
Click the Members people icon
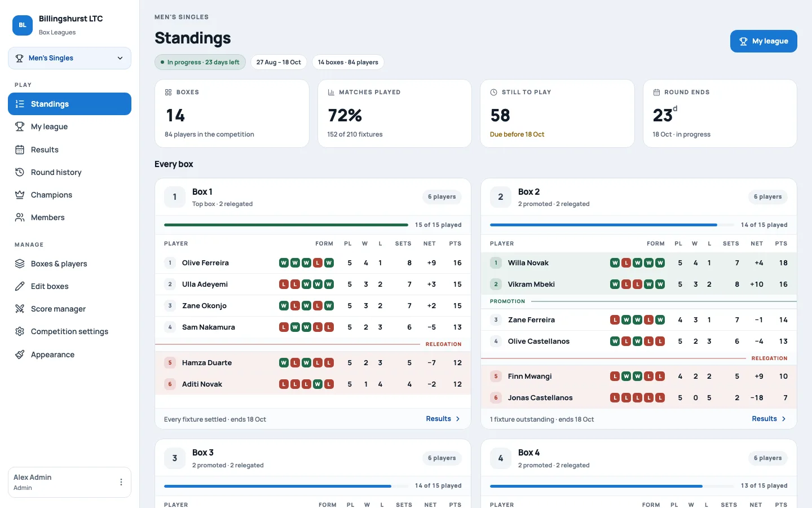20,217
